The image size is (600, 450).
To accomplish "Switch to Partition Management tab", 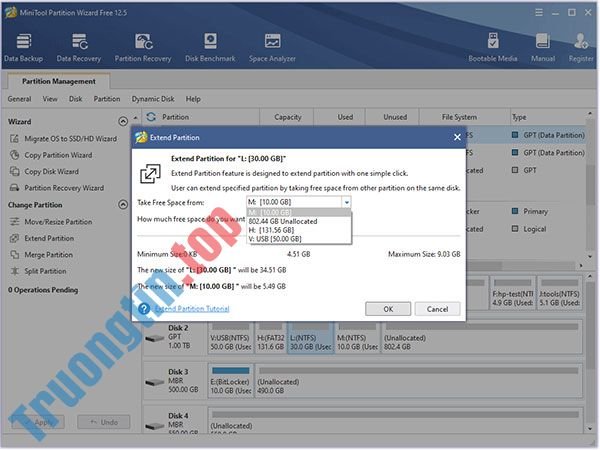I will (59, 81).
